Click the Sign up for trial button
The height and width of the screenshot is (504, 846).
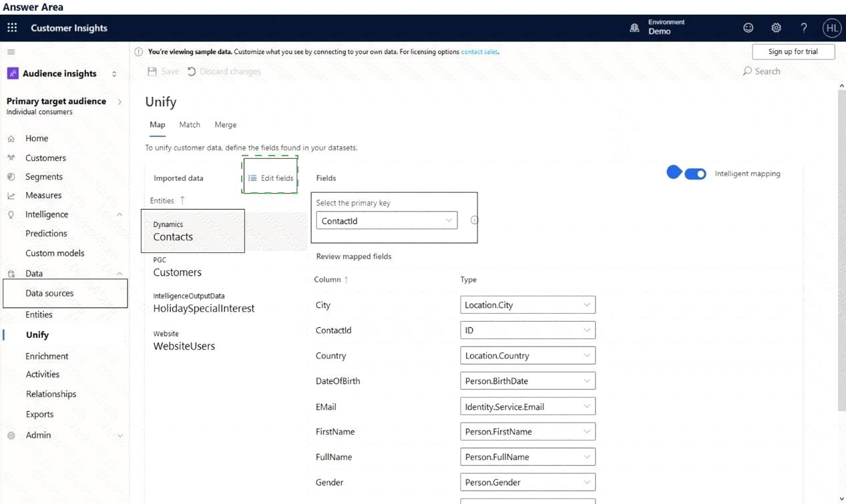coord(793,52)
